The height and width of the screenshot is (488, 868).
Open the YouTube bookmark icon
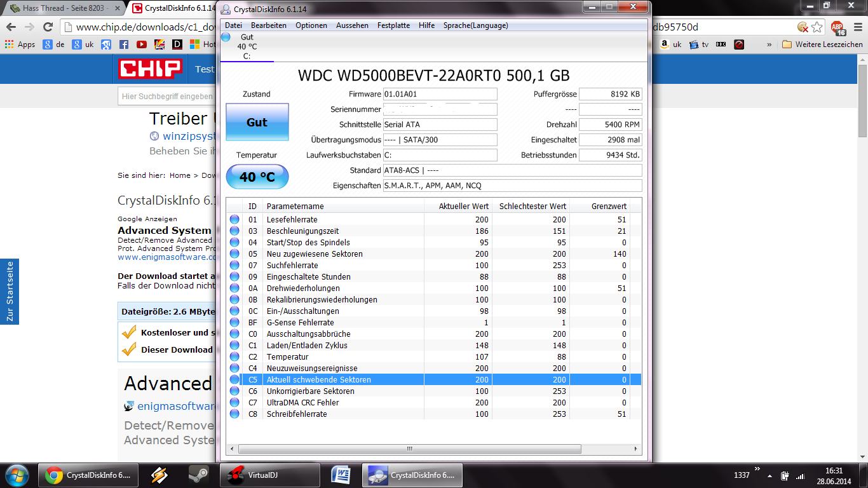pos(142,44)
